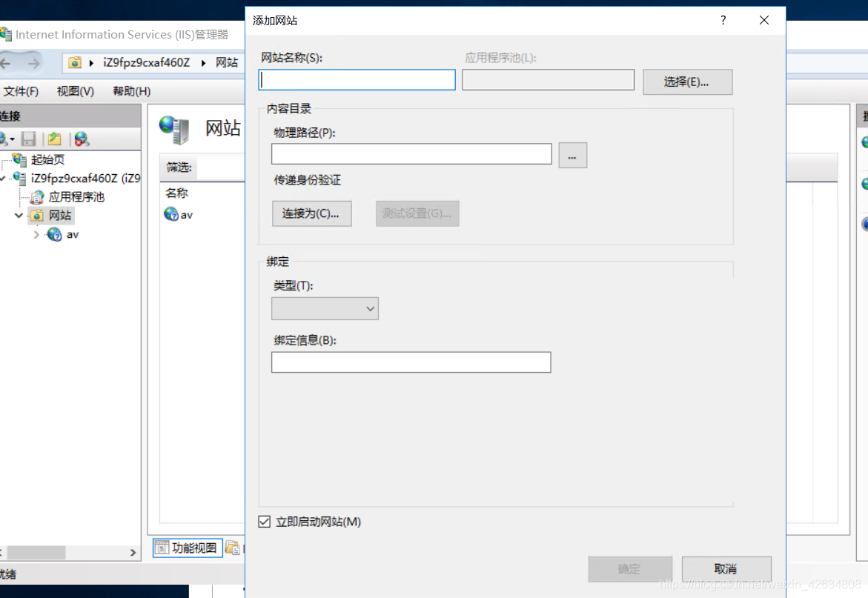This screenshot has height=598, width=868.
Task: Collapse the 网站 tree node
Action: (x=19, y=215)
